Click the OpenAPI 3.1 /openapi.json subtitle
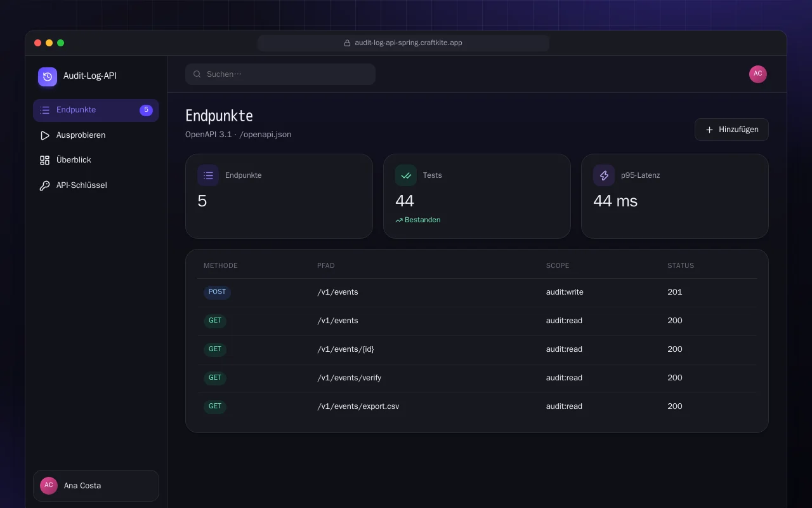This screenshot has width=812, height=508. click(x=239, y=135)
